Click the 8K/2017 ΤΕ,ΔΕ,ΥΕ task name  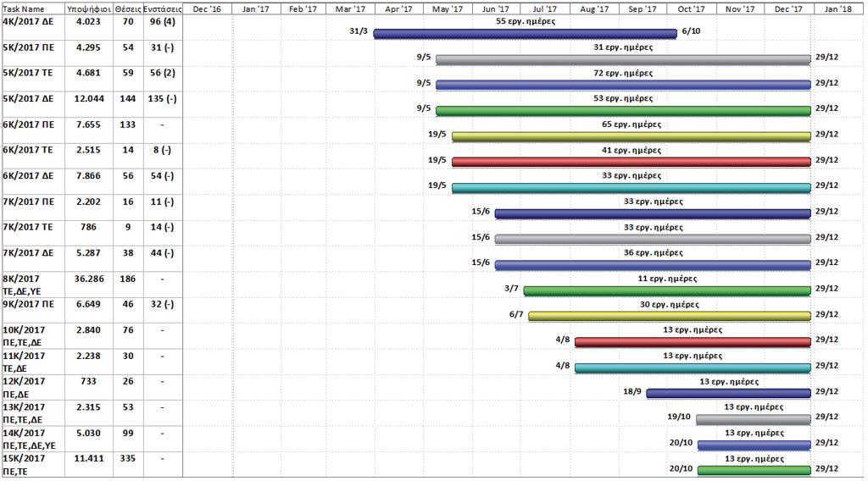coord(22,285)
